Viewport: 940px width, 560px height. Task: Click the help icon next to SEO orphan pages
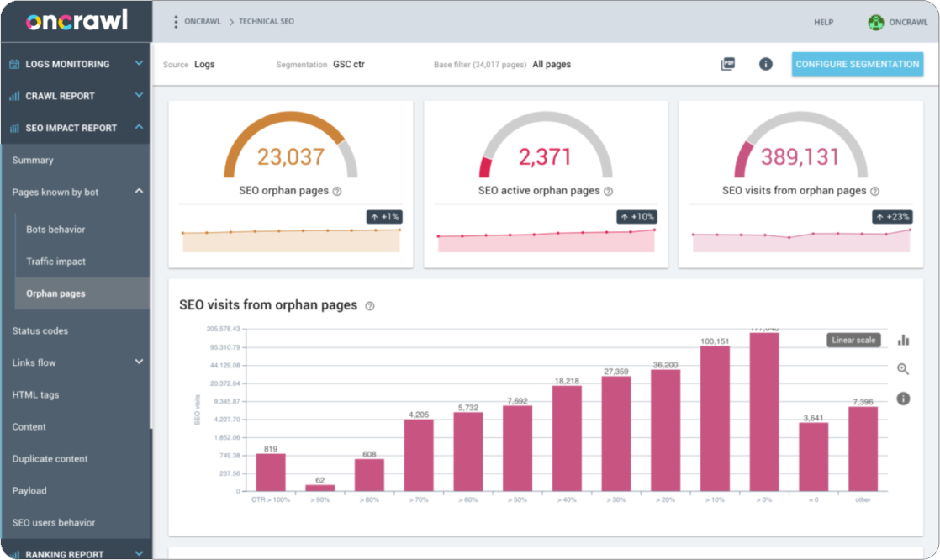337,192
